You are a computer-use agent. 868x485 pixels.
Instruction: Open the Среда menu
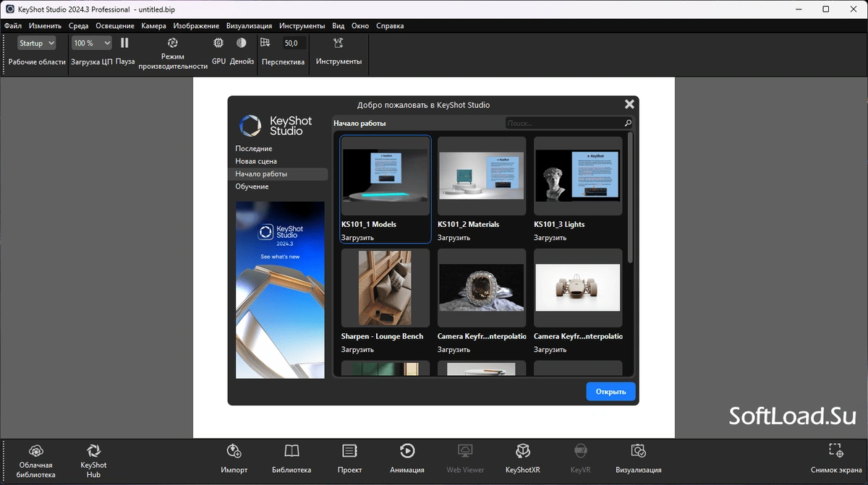(79, 26)
